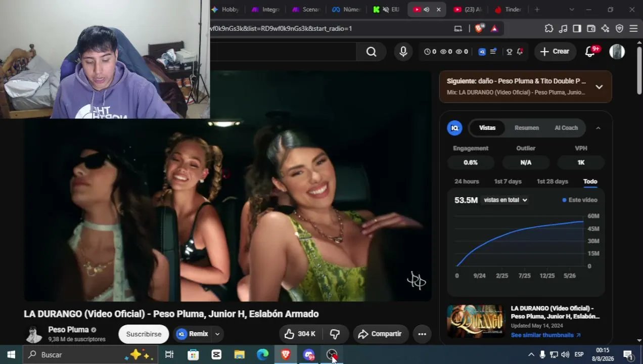643x364 pixels.
Task: Launch Microsoft Edge from taskbar
Action: (262, 354)
